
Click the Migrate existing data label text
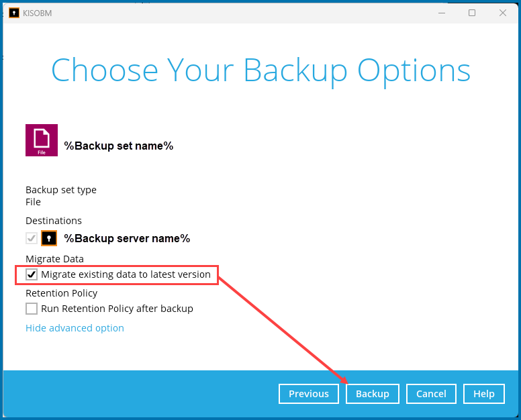tap(126, 274)
